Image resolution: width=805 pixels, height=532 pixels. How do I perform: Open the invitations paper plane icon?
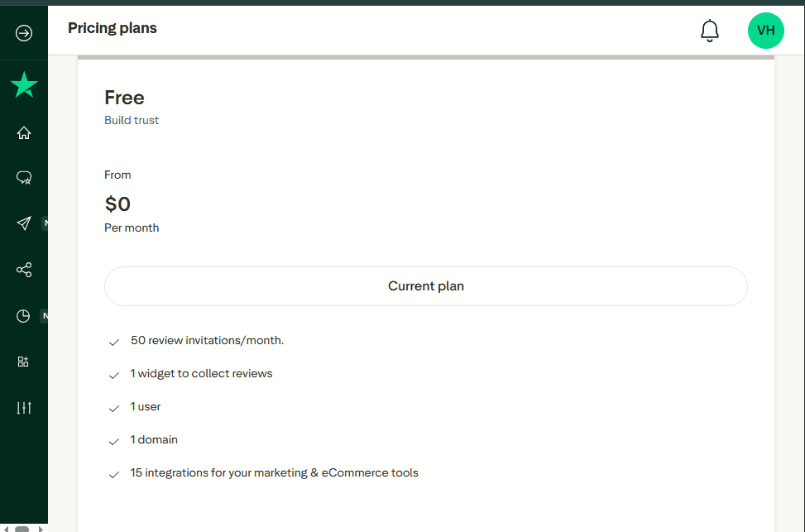click(x=24, y=223)
